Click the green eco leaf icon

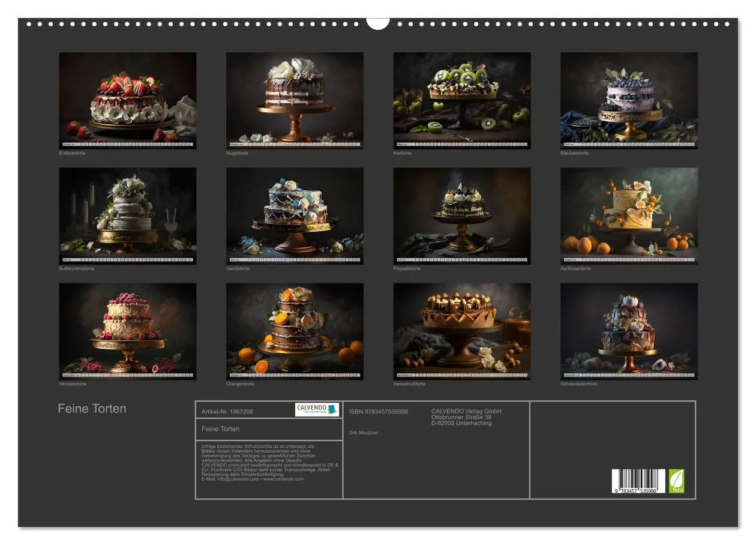677,481
